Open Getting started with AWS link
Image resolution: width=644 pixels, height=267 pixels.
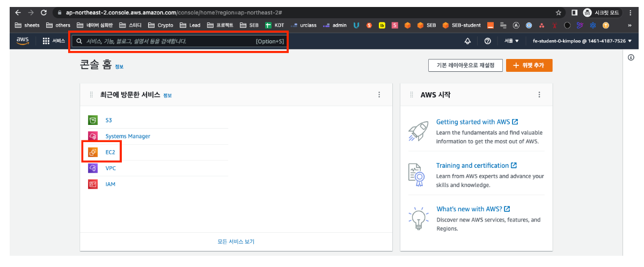pyautogui.click(x=477, y=122)
